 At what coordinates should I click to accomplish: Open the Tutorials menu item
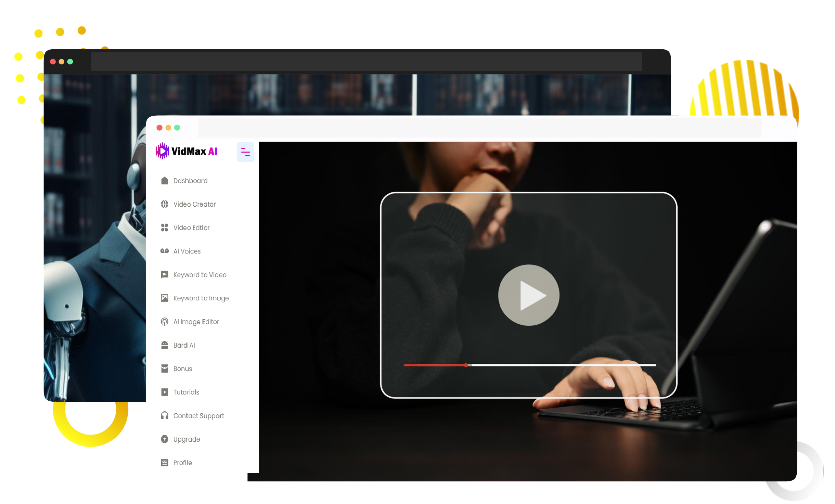click(x=186, y=392)
